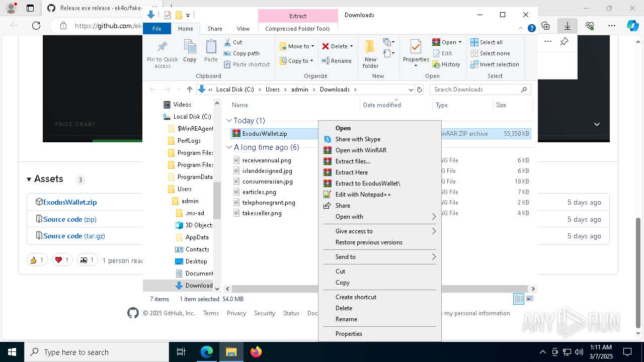Choose Properties in context menu
This screenshot has width=644, height=362.
coord(380,334)
